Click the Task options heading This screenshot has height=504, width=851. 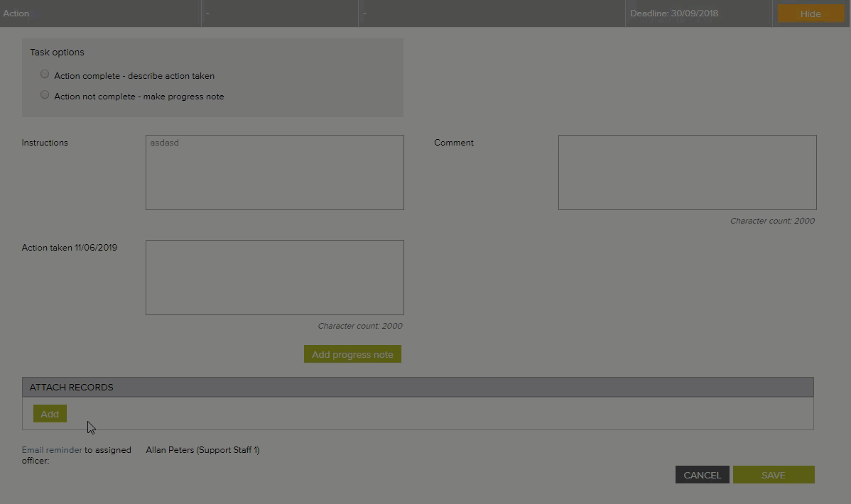tap(57, 53)
